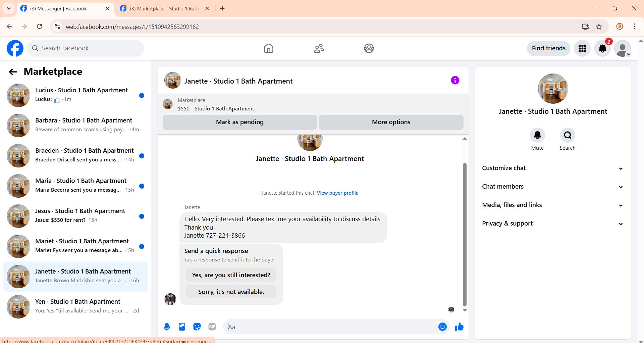The image size is (644, 343).
Task: Search in conversation using magnifier icon
Action: [x=568, y=135]
